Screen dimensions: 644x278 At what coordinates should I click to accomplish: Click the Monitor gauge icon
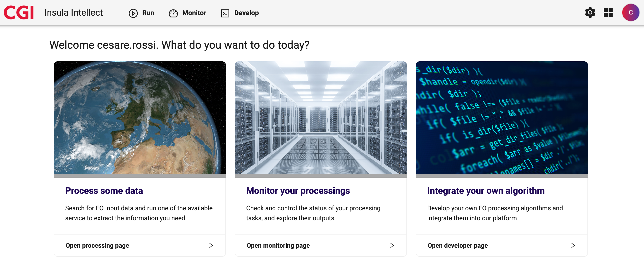(x=173, y=13)
